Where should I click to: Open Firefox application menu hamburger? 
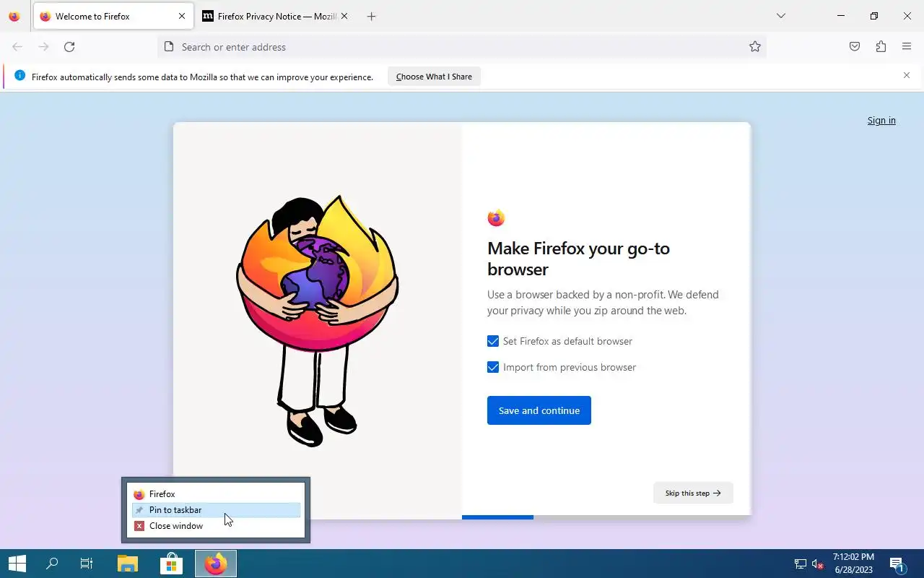click(907, 47)
